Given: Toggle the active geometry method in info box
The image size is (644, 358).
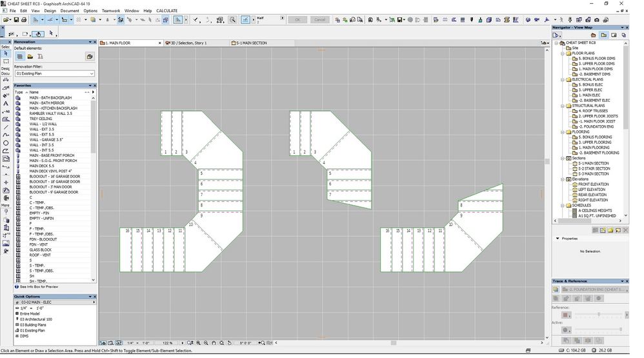Looking at the screenshot, I should click(x=38, y=34).
